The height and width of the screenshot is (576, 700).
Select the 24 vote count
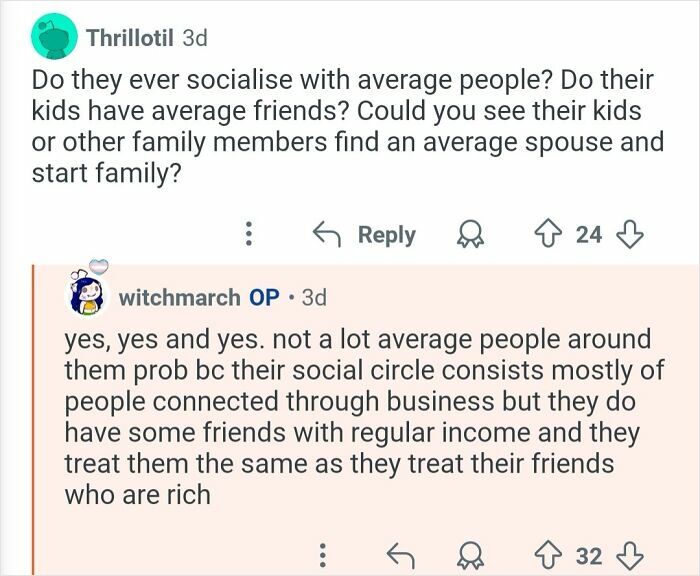[x=588, y=235]
